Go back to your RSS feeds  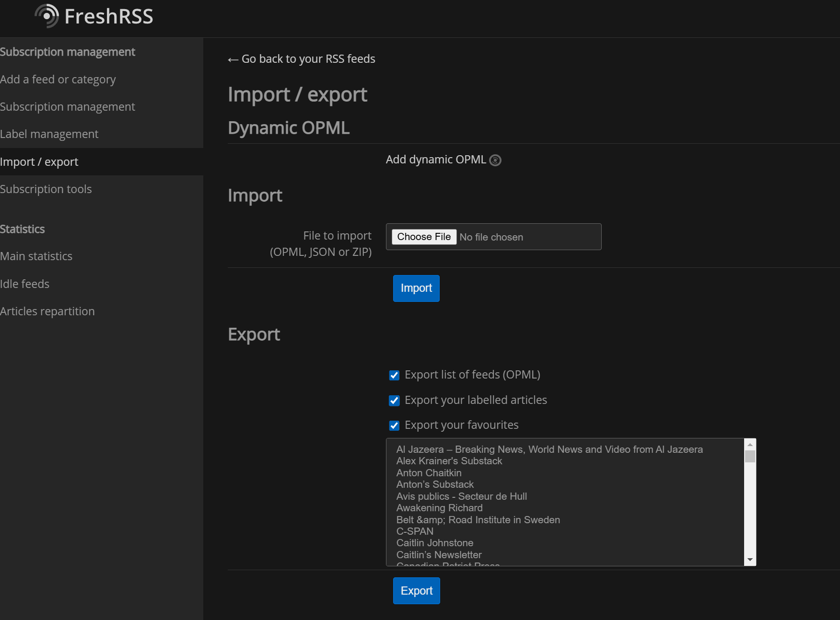(x=302, y=59)
